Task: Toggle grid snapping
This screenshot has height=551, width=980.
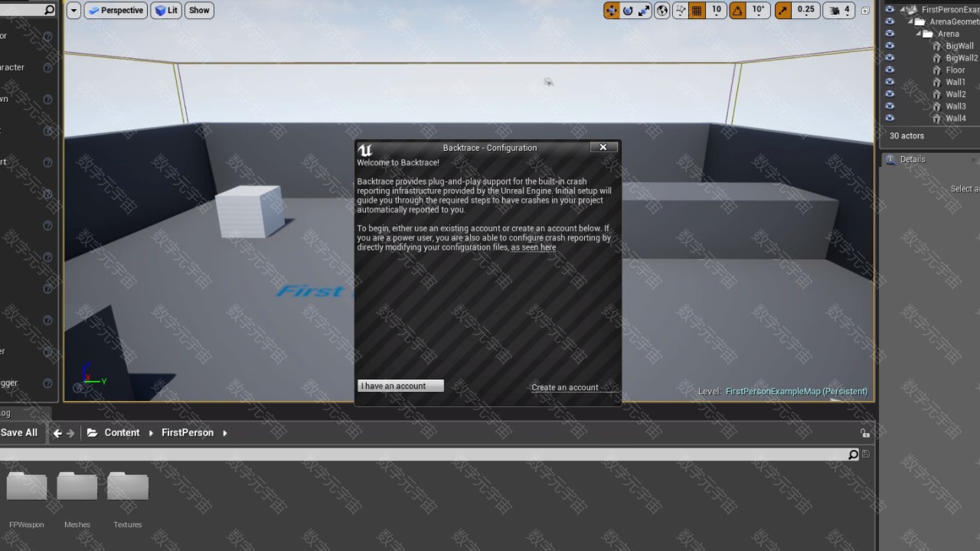Action: click(697, 10)
